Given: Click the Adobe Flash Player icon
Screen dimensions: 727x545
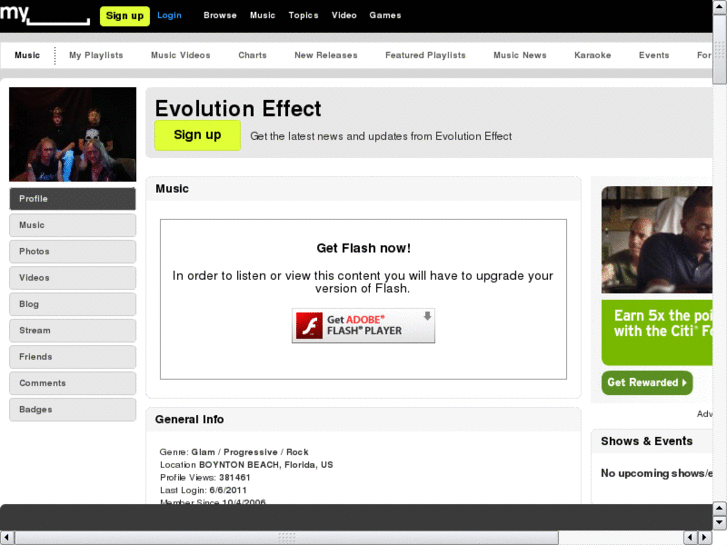Looking at the screenshot, I should 309,326.
